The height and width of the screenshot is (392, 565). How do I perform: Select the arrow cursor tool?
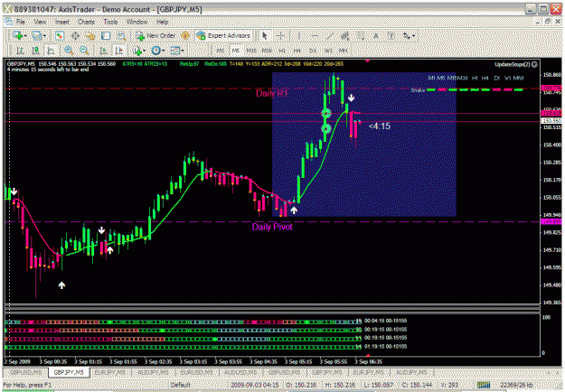pyautogui.click(x=265, y=35)
